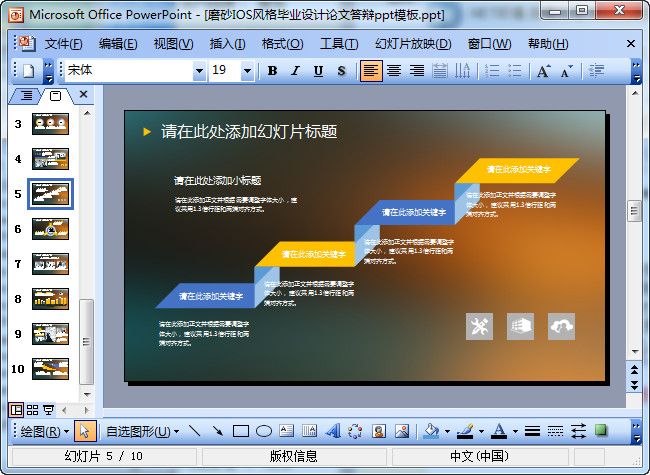
Task: Insert diagram or organization chart
Action: coord(355,431)
